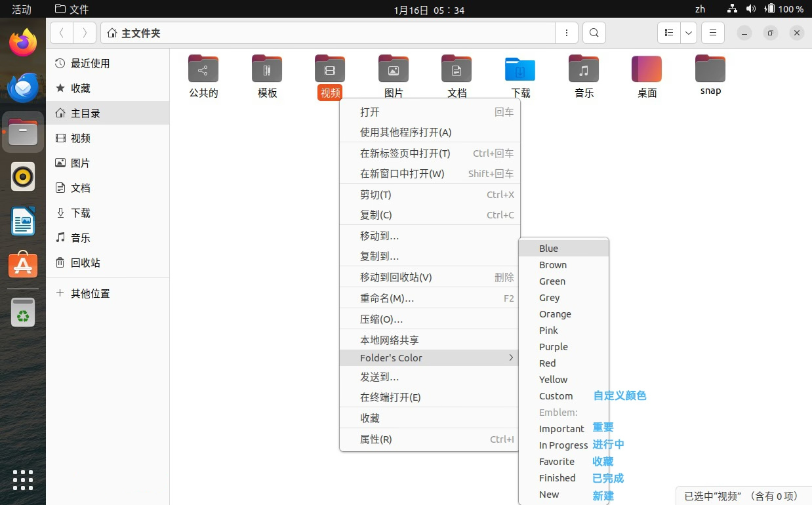This screenshot has width=812, height=505.
Task: Launch LibreOffice Writer from the dock
Action: pyautogui.click(x=22, y=221)
